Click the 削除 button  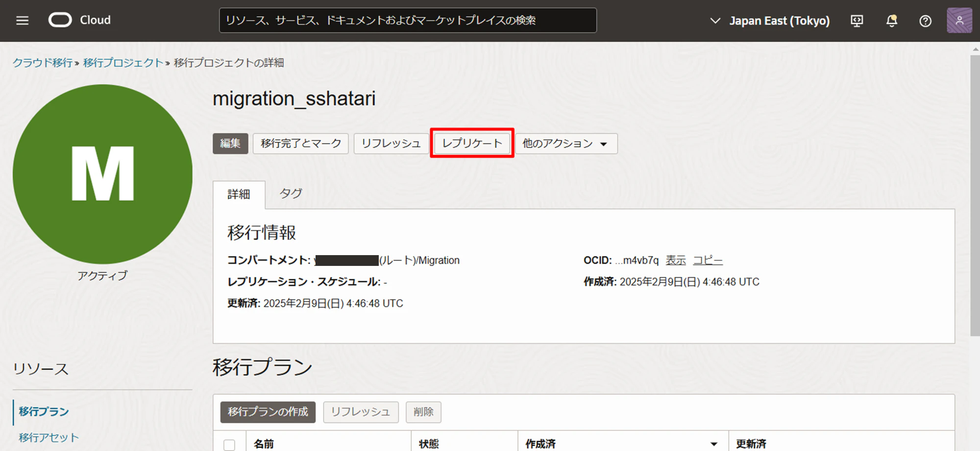click(x=423, y=412)
